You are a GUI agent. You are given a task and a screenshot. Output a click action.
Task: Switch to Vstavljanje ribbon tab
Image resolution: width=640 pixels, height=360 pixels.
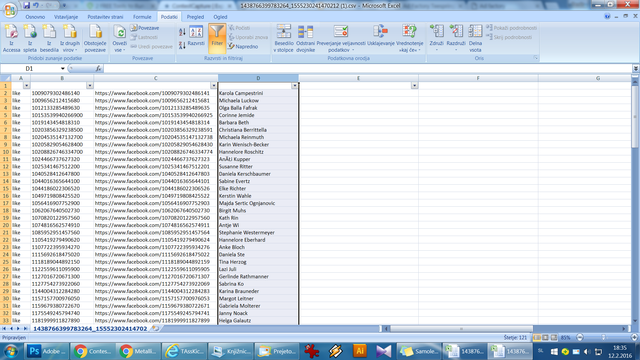[x=66, y=17]
